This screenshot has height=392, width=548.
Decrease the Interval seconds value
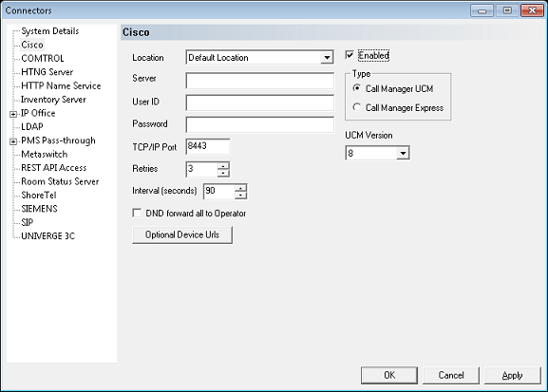click(x=241, y=196)
